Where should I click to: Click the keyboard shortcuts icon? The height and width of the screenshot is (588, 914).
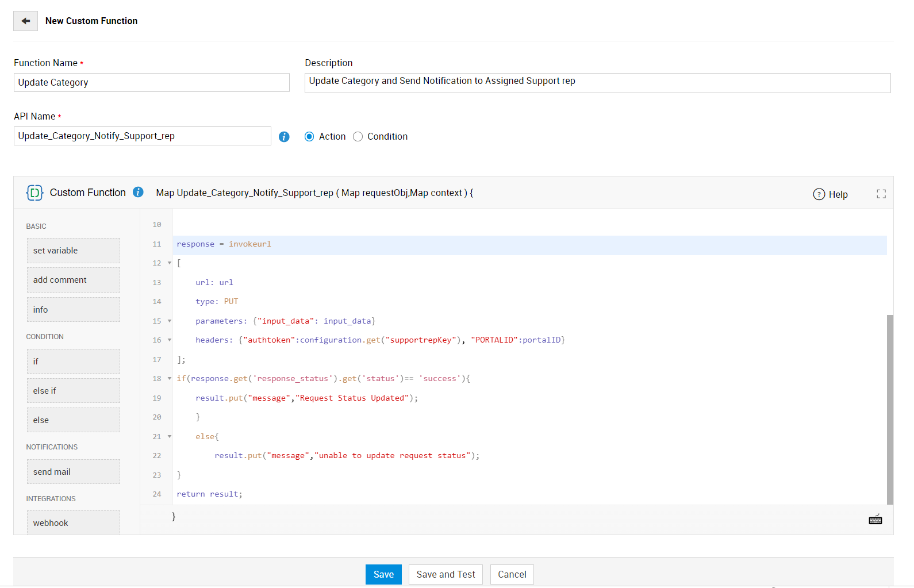pos(875,520)
